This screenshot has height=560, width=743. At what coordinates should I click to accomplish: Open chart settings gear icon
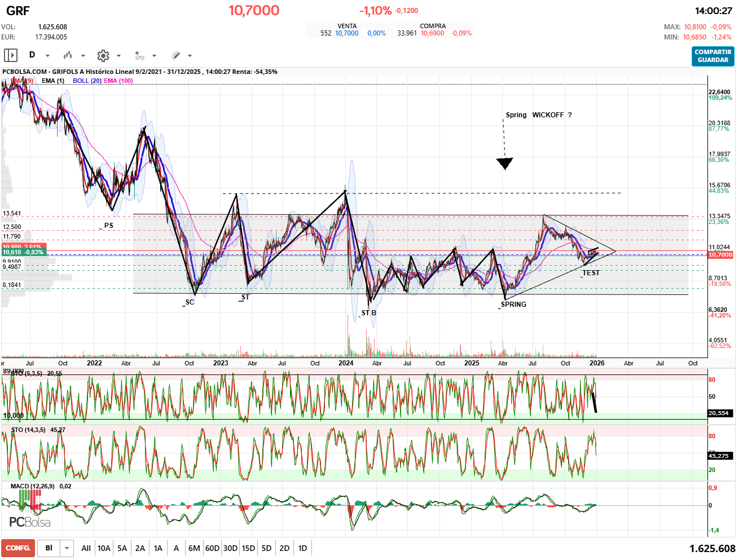103,55
